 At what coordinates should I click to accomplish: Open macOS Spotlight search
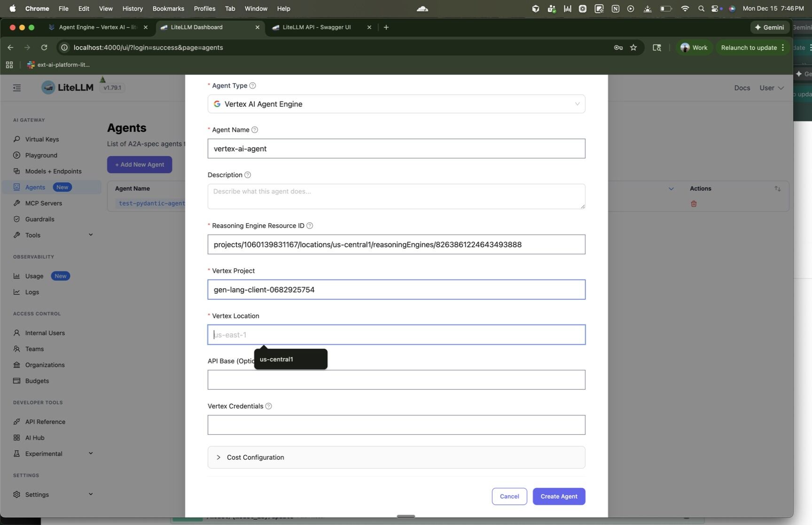701,8
